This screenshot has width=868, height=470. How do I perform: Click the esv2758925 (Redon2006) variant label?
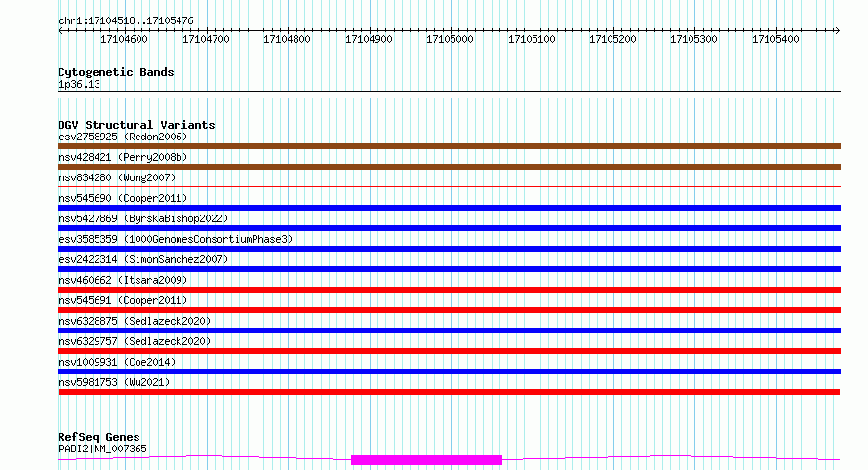(x=123, y=137)
